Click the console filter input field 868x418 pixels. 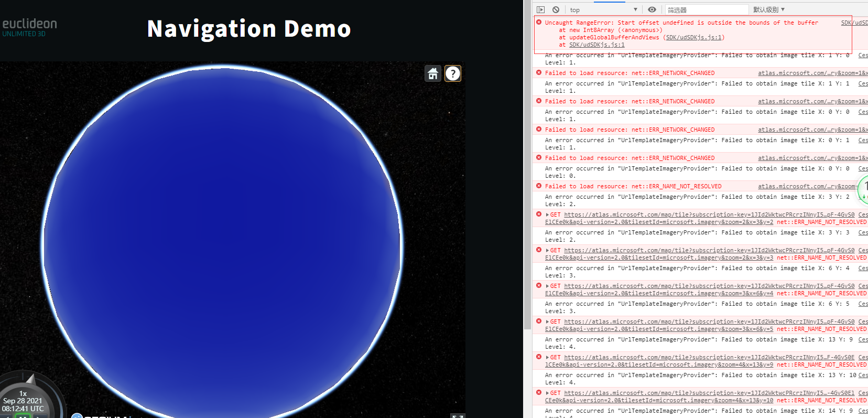click(707, 9)
